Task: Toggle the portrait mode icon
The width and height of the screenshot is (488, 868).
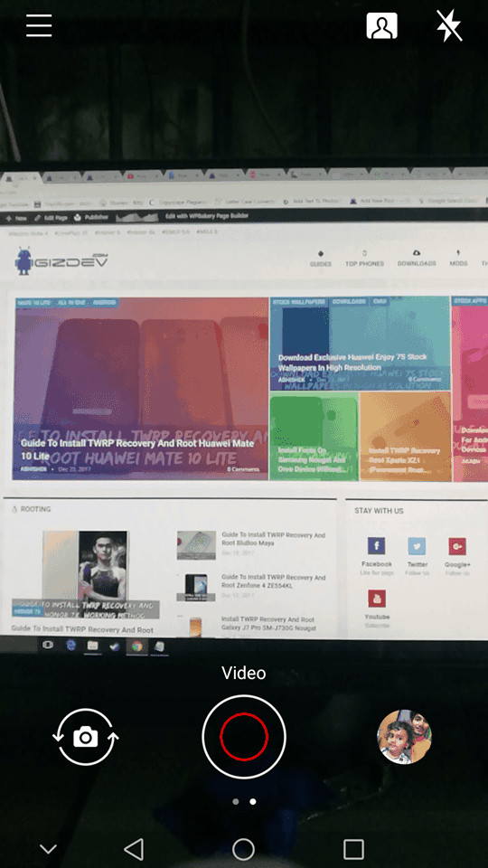Action: point(381,25)
